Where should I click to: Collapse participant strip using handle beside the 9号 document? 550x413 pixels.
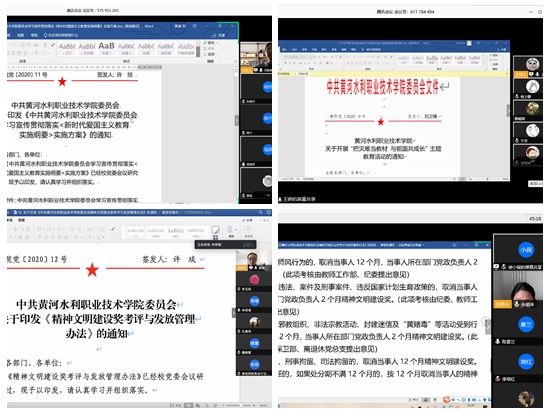pos(508,111)
